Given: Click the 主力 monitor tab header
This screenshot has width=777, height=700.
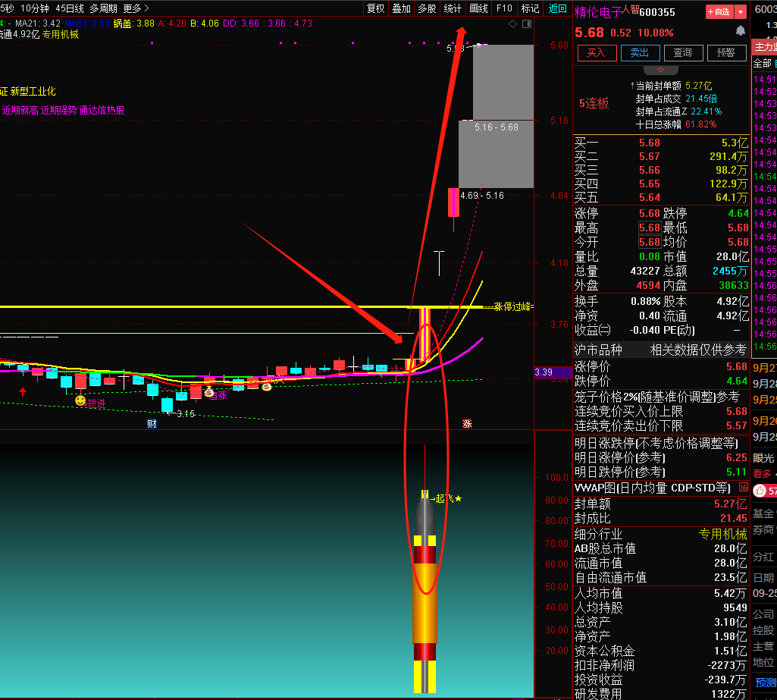Looking at the screenshot, I should click(x=765, y=47).
